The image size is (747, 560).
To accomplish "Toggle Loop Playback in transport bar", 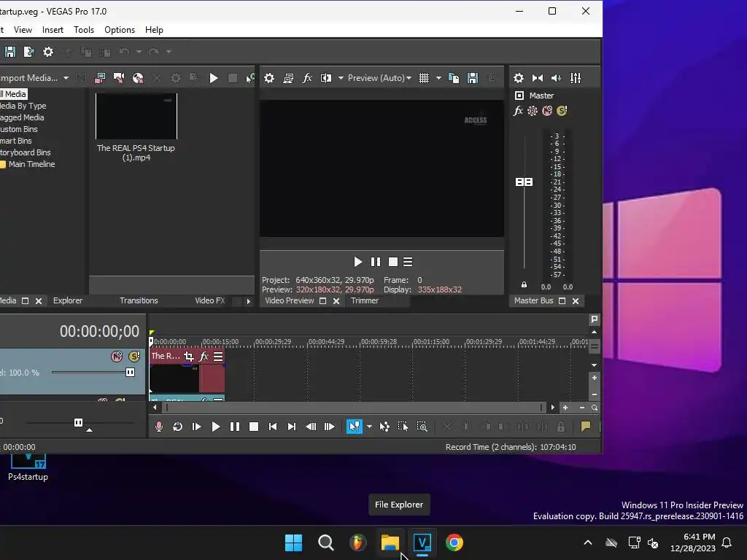I will point(178,427).
